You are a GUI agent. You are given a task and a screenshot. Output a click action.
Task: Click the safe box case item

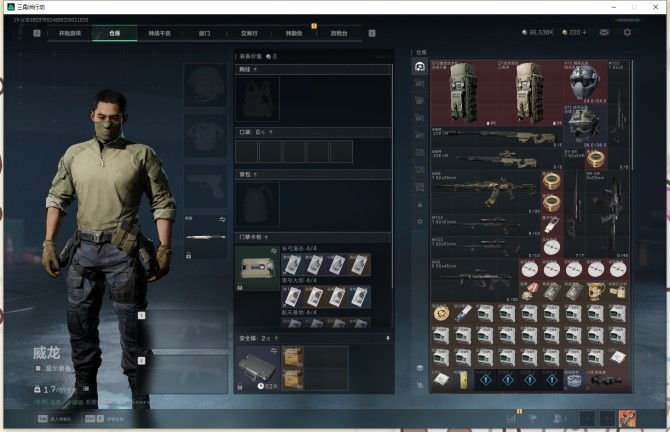coord(257,368)
